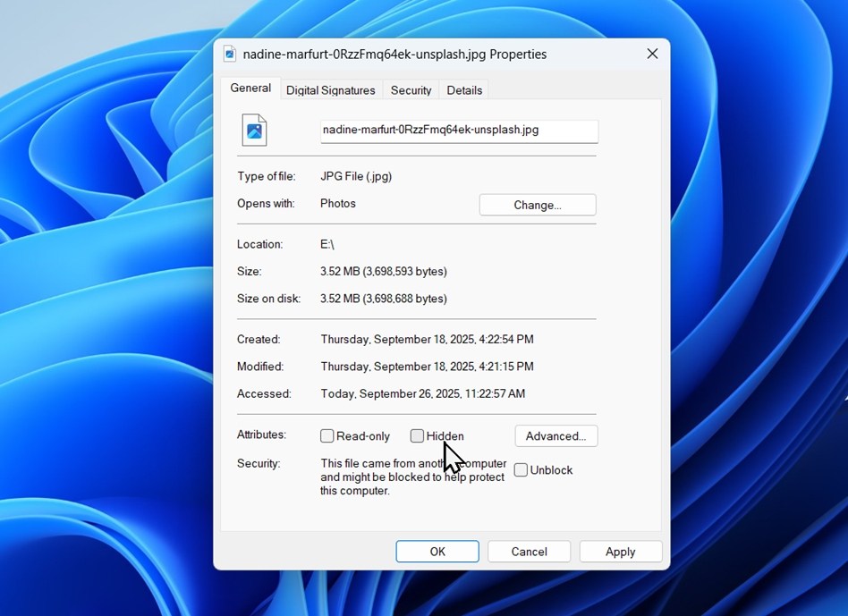The height and width of the screenshot is (616, 848).
Task: Close the Properties dialog with the X
Action: (x=652, y=54)
